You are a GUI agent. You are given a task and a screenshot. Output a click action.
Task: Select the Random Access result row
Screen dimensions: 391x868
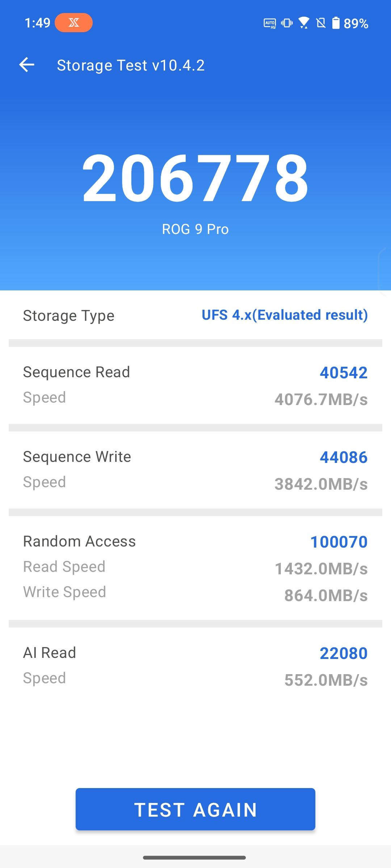(x=195, y=568)
